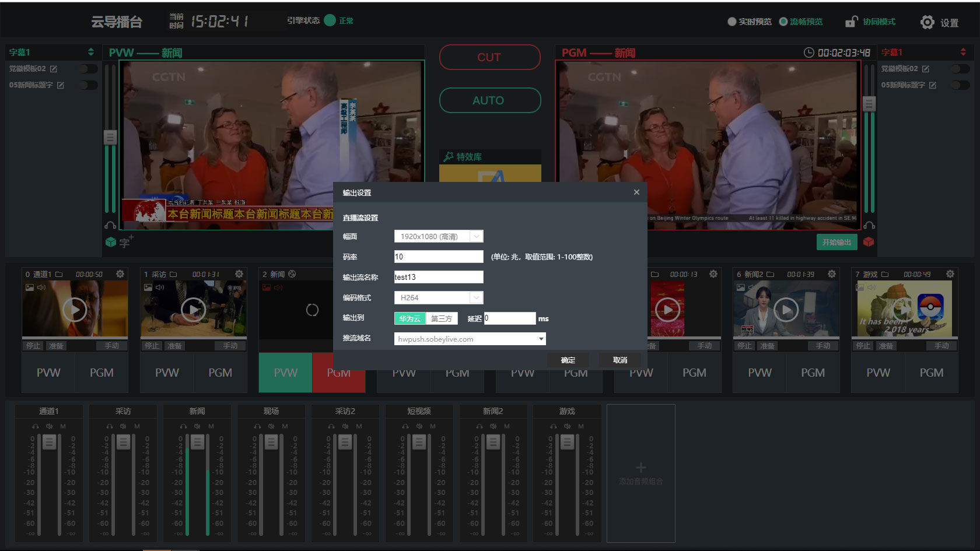
Task: Choose 第三方 as output destination
Action: (x=442, y=318)
